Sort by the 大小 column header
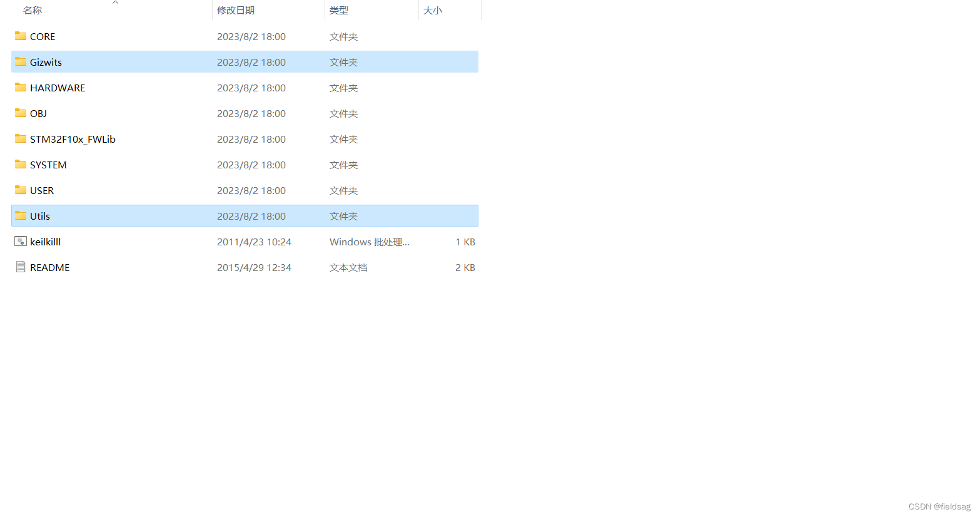 pyautogui.click(x=433, y=11)
